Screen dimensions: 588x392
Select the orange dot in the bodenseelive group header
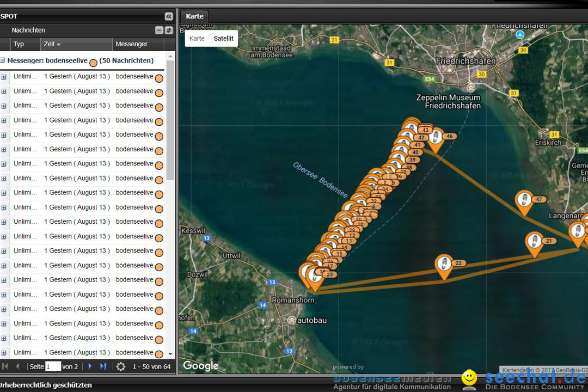[x=94, y=63]
